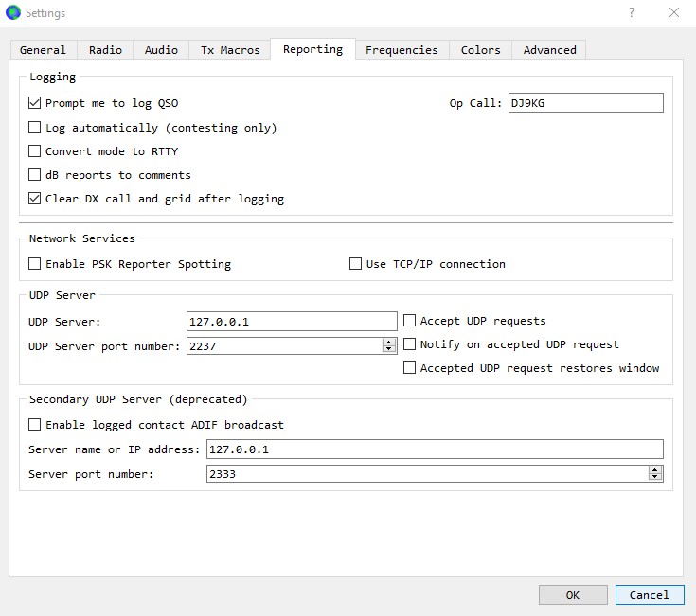Click the help question mark icon
The image size is (696, 616).
(632, 12)
